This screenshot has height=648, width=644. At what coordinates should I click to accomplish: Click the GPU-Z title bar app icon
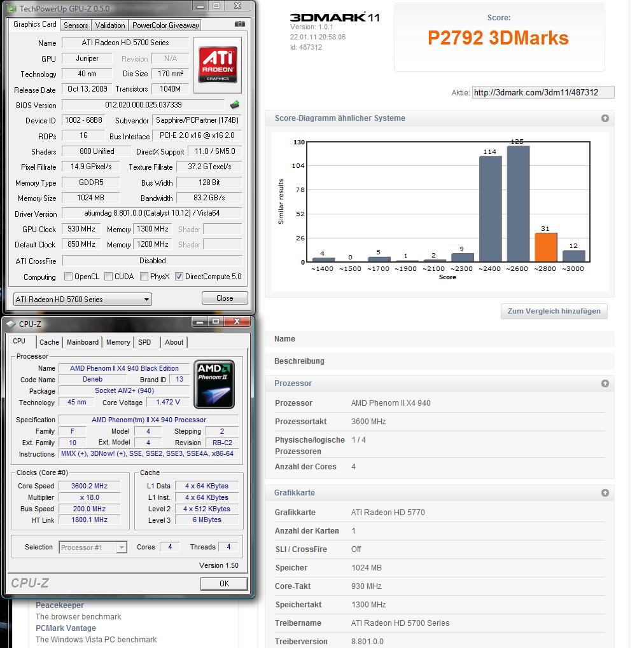(12, 8)
